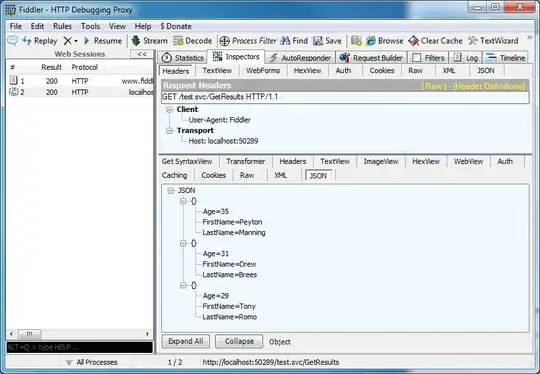
Task: Click the sessions horizontal scrollbar thumb
Action: click(x=30, y=334)
